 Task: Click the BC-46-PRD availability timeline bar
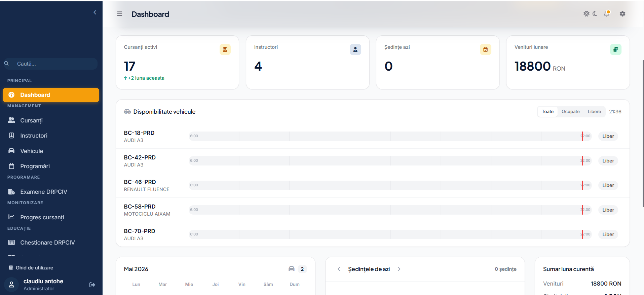click(x=390, y=185)
